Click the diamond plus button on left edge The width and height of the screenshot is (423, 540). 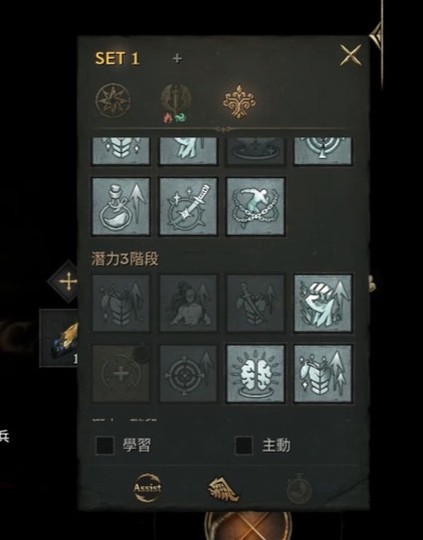coord(68,282)
